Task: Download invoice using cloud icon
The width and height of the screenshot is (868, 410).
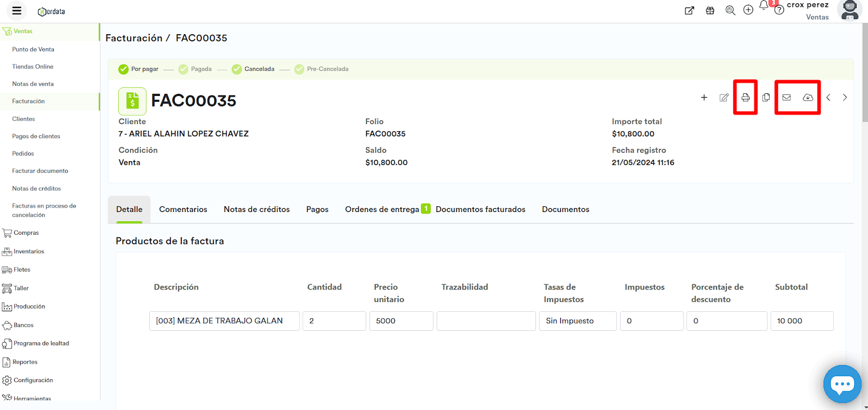Action: pyautogui.click(x=808, y=98)
